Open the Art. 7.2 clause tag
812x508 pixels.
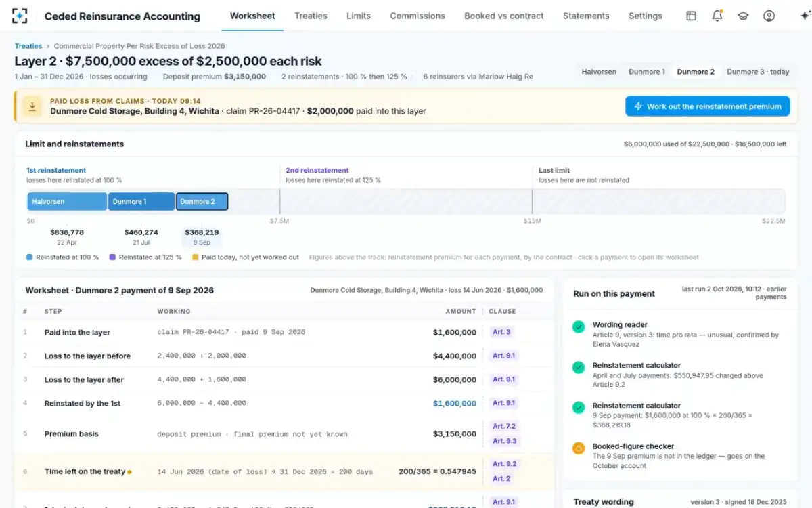(504, 427)
